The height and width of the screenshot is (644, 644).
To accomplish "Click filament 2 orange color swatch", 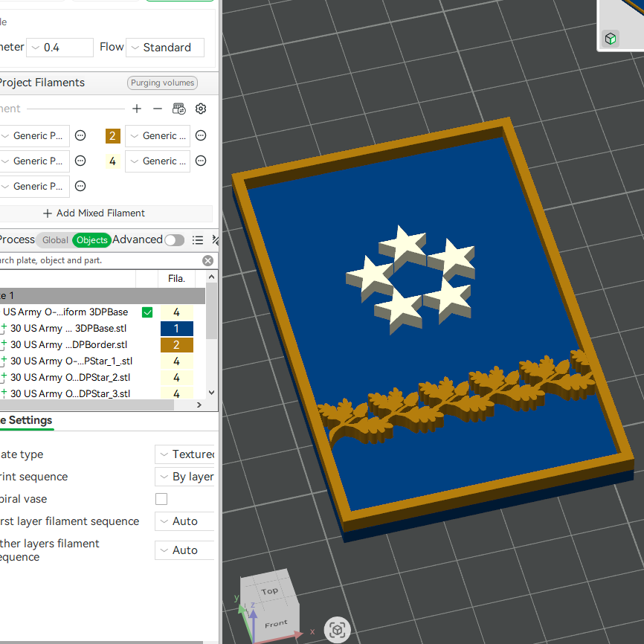I will (112, 136).
